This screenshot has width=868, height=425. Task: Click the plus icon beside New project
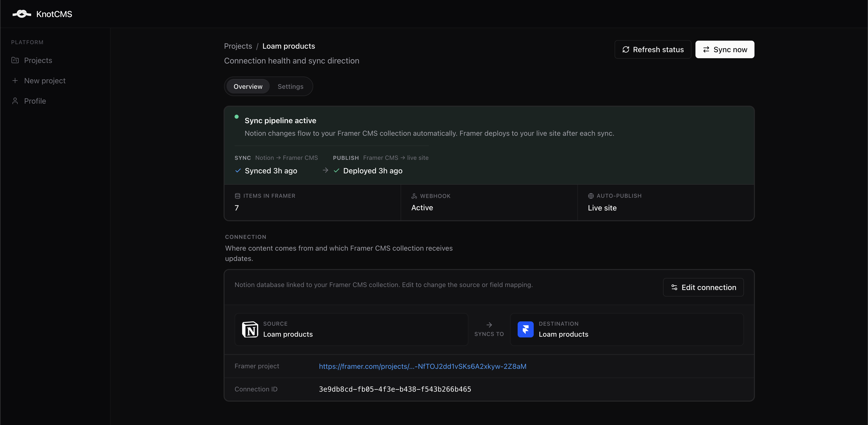pos(15,81)
